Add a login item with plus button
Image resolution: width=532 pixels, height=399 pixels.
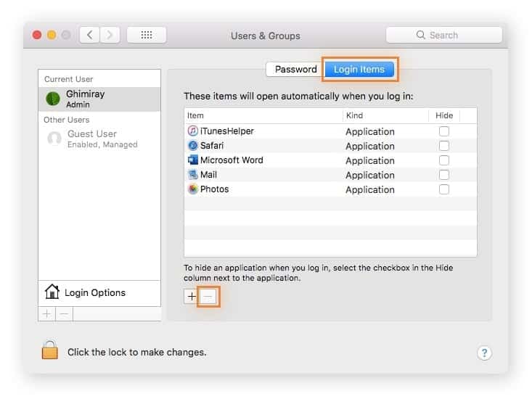click(192, 296)
